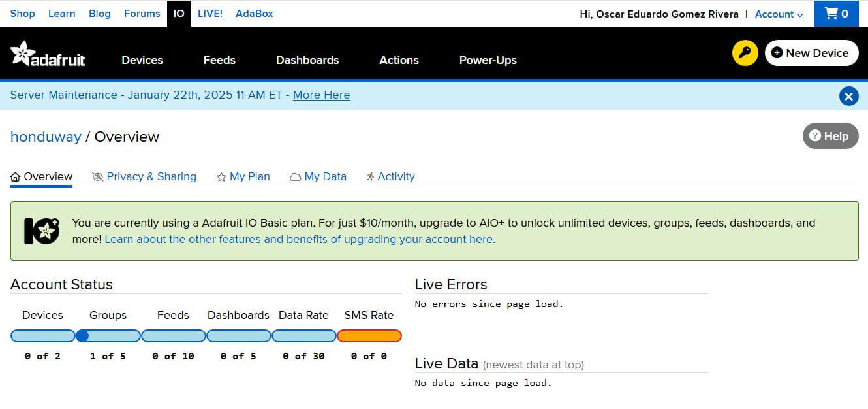This screenshot has width=868, height=409.
Task: Open the yellow API key button
Action: 745,53
